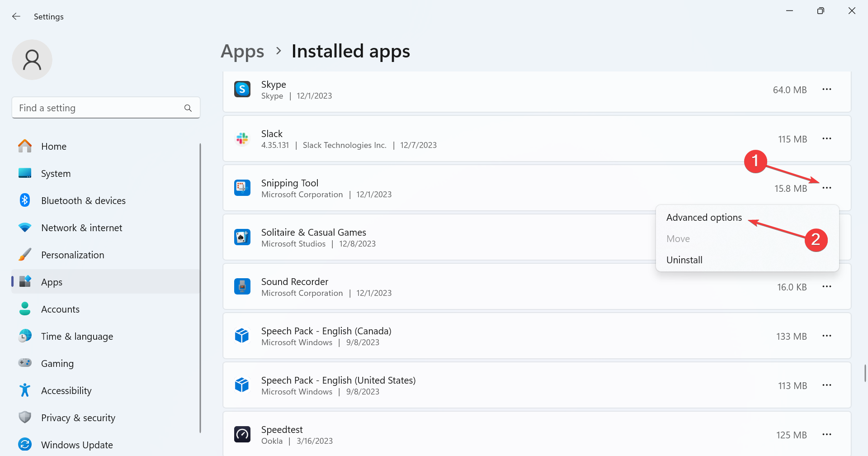Image resolution: width=868 pixels, height=456 pixels.
Task: Open the user profile avatar
Action: pyautogui.click(x=32, y=60)
